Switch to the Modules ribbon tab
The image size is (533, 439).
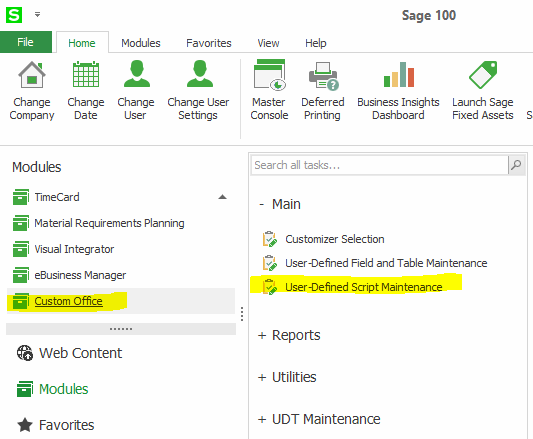(141, 43)
